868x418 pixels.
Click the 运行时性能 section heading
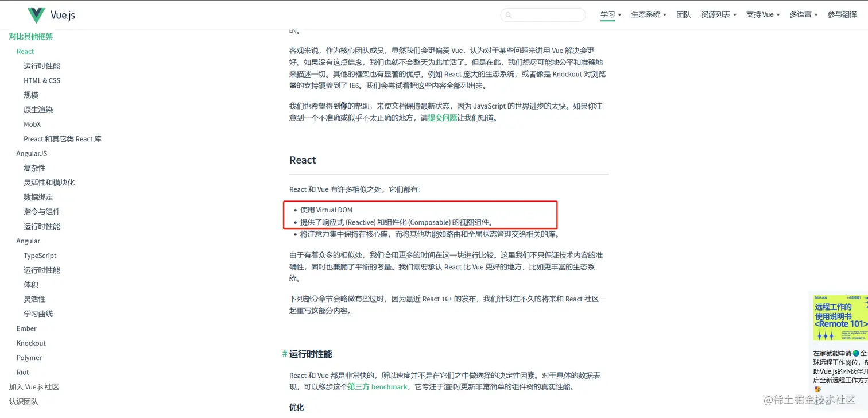point(311,354)
